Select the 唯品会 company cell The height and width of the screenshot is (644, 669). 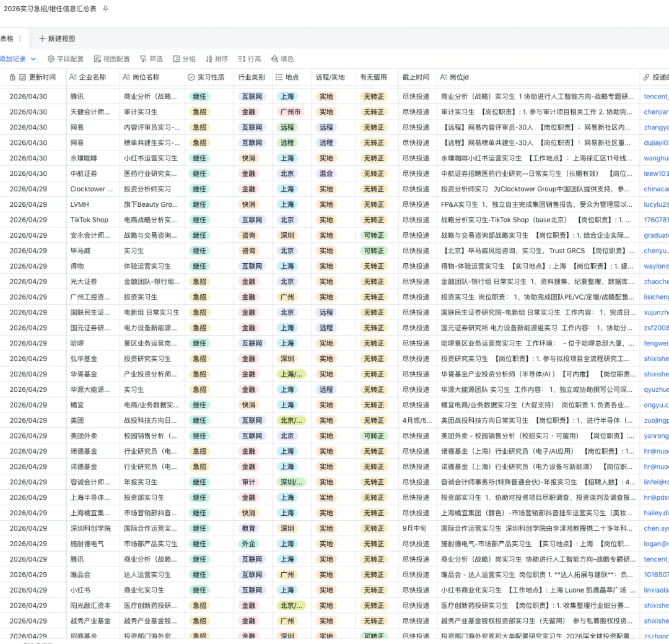tap(92, 575)
